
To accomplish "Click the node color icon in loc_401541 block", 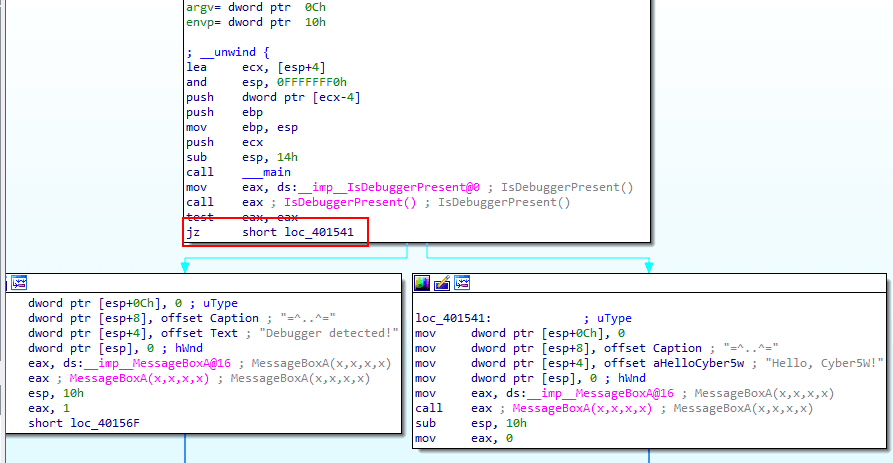I will [x=422, y=283].
